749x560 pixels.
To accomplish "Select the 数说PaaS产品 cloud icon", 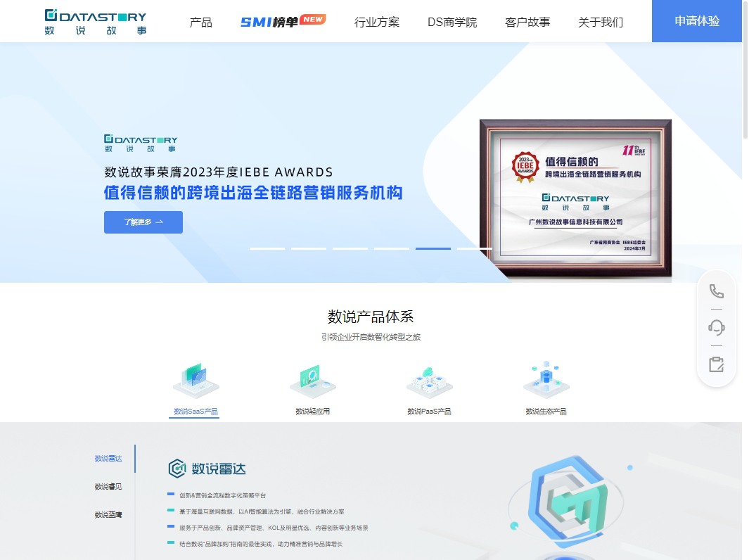I will [430, 382].
